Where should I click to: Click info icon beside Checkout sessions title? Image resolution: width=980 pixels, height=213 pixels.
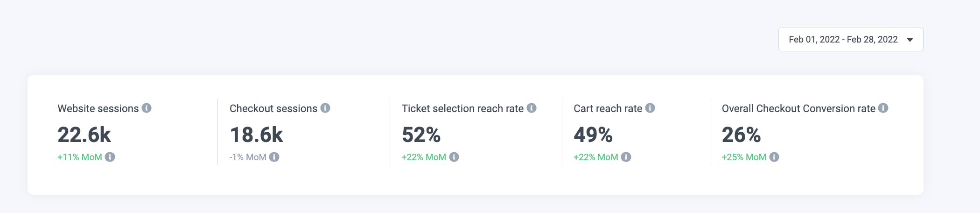(x=325, y=108)
